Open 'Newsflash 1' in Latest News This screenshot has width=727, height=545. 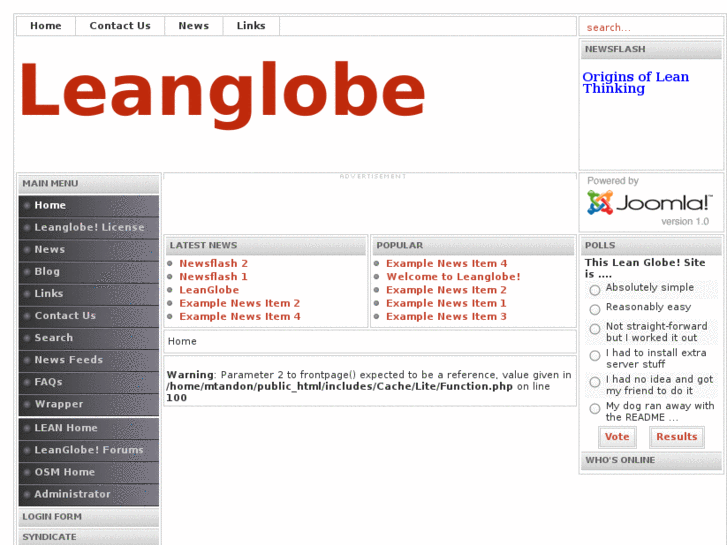(x=213, y=277)
